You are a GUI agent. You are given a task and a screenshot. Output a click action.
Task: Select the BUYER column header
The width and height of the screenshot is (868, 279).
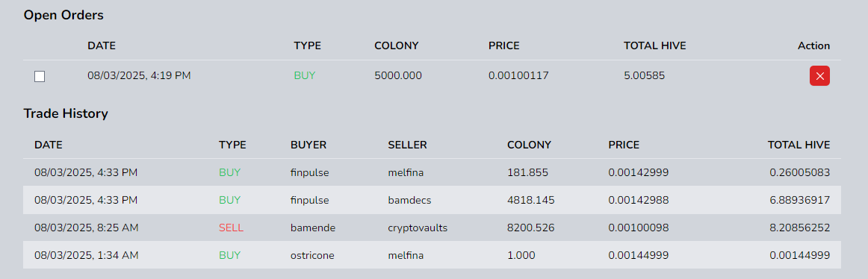(309, 145)
